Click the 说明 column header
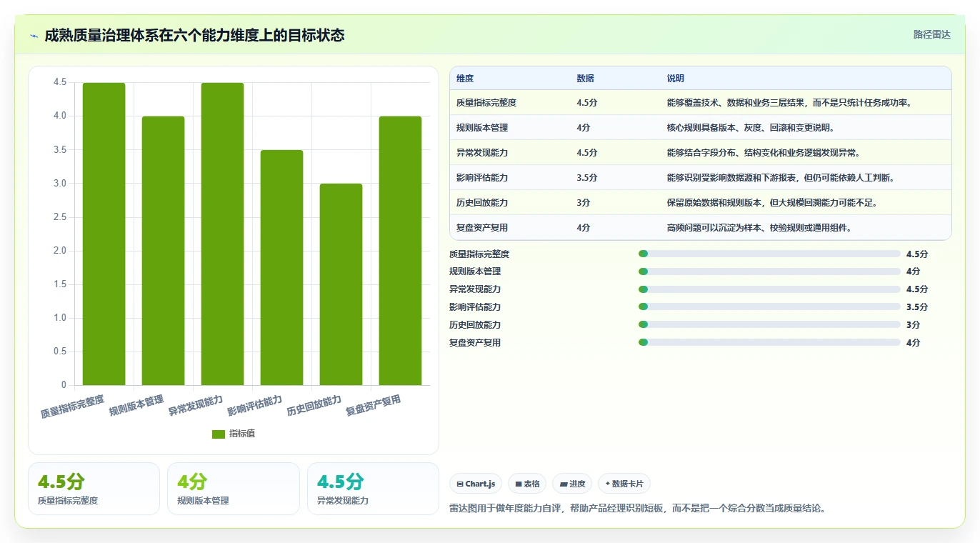 coord(675,78)
